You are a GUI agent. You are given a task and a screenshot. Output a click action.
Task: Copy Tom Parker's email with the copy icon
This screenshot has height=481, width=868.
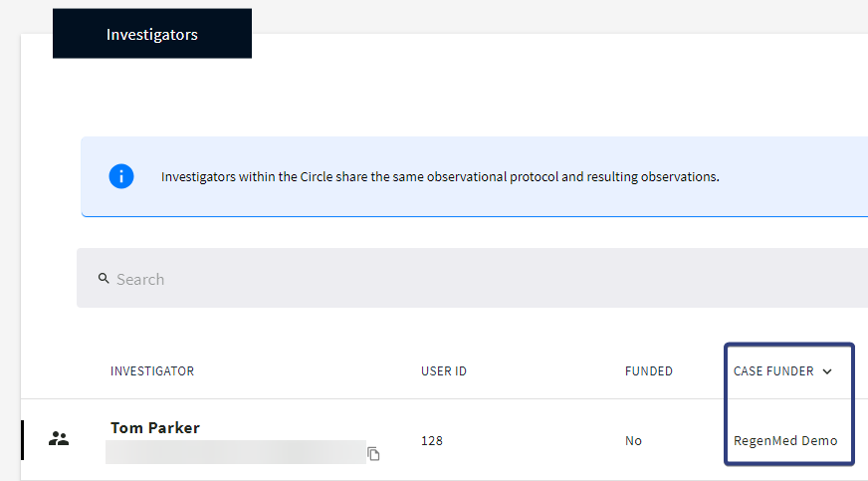click(x=373, y=454)
